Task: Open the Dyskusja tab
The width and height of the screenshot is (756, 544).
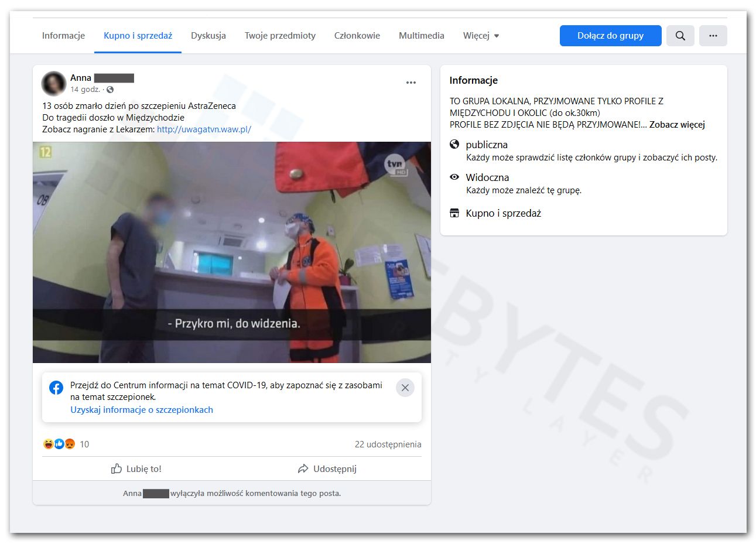Action: click(x=208, y=36)
